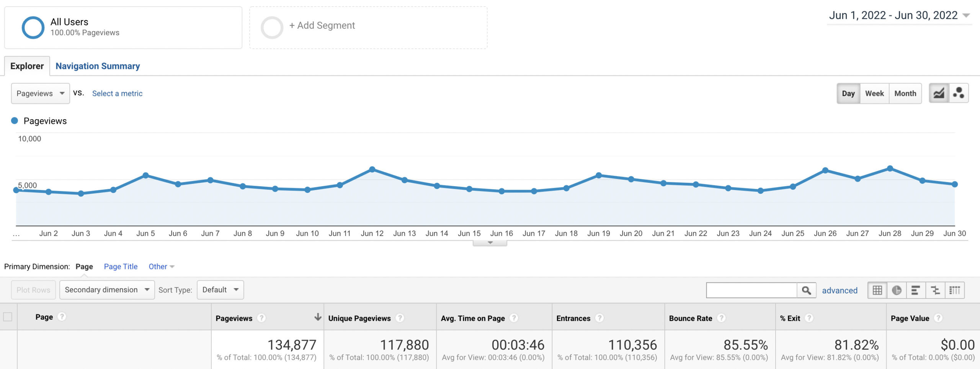Open the pivot table view
The image size is (980, 369).
coord(955,290)
